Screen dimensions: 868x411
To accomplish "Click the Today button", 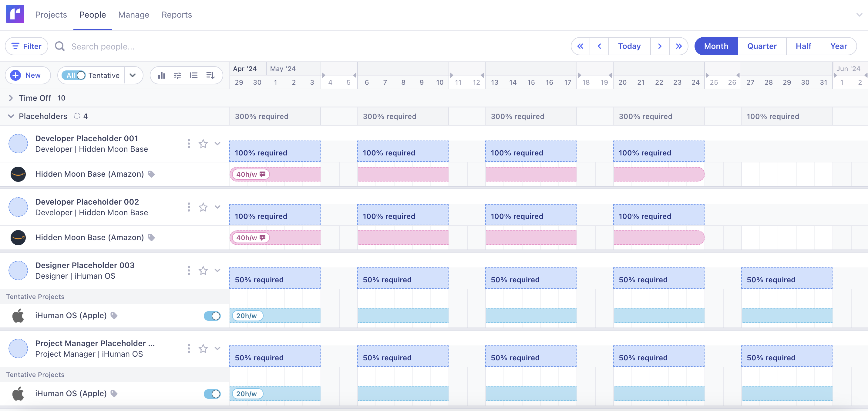I will [x=629, y=46].
